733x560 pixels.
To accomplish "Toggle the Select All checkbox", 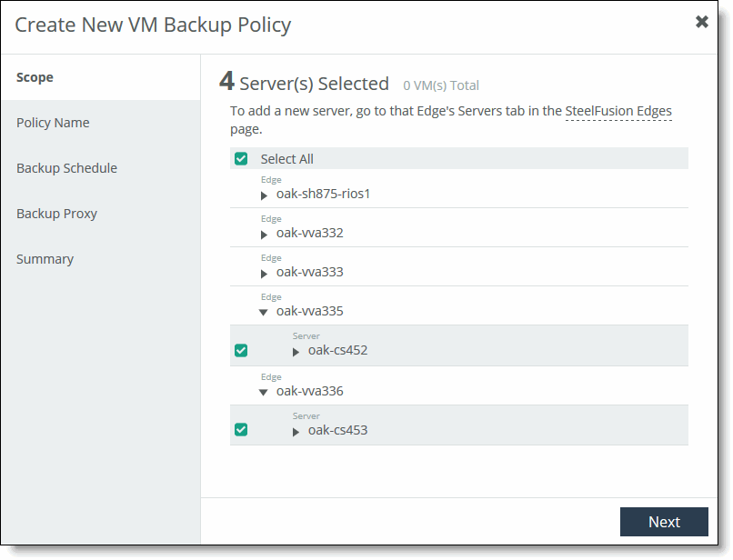I will coord(241,158).
